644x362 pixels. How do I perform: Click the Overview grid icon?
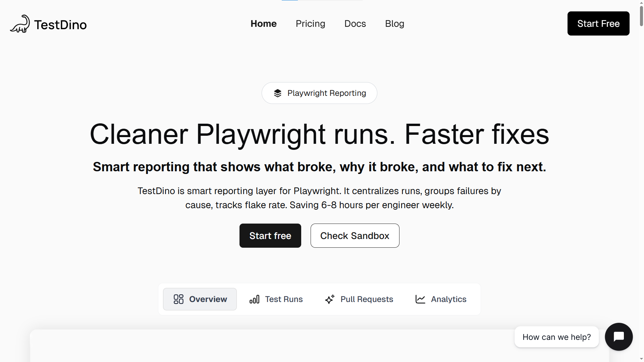coord(178,299)
